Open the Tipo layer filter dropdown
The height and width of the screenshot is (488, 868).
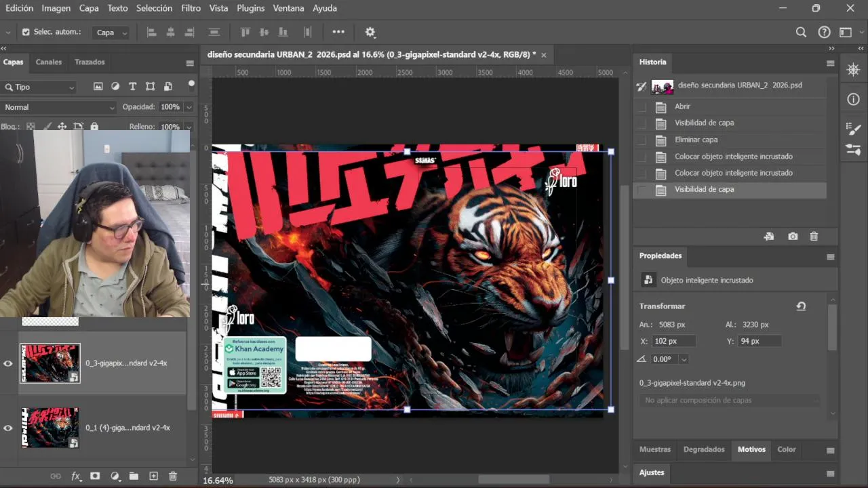point(39,87)
